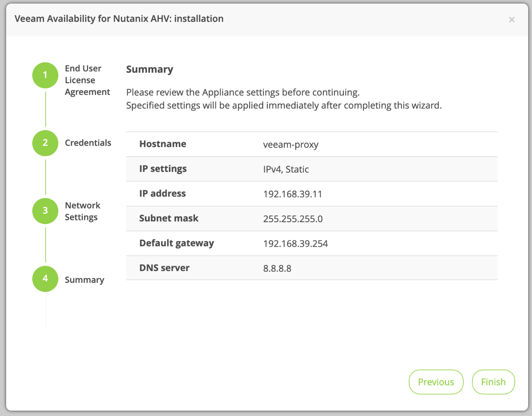Close the installation dialog with X
The width and height of the screenshot is (532, 416).
tap(512, 20)
